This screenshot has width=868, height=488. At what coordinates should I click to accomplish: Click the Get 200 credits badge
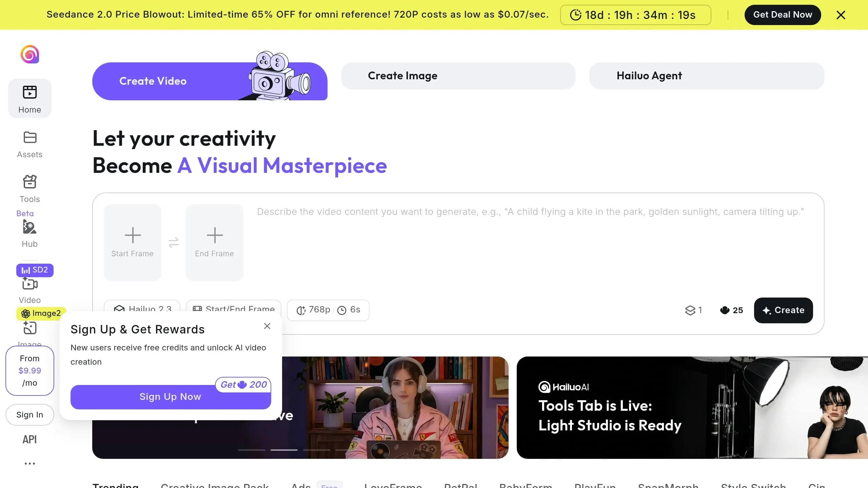tap(243, 385)
